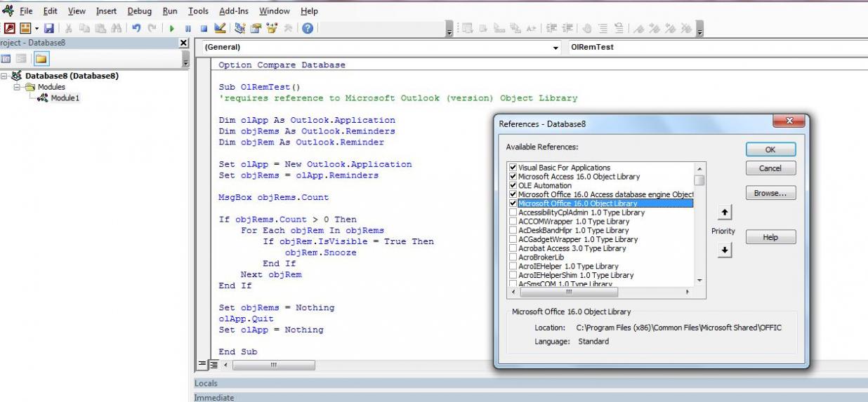Undo the last action via toolbar
The image size is (868, 402).
pyautogui.click(x=136, y=28)
